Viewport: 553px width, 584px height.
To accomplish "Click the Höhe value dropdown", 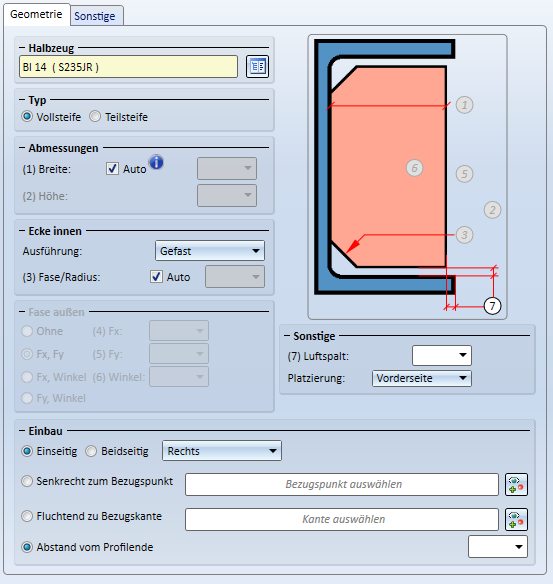I will [227, 196].
